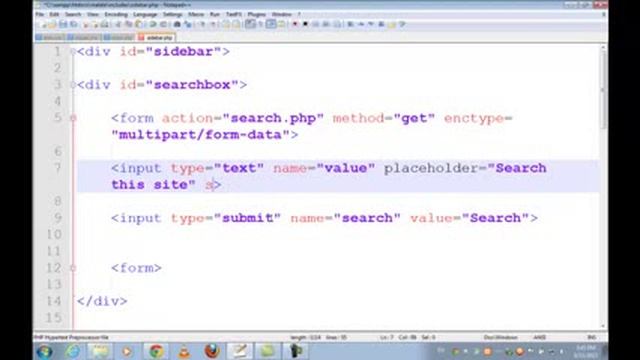The width and height of the screenshot is (640, 360).
Task: Open the Windows Start button
Action: tap(44, 351)
